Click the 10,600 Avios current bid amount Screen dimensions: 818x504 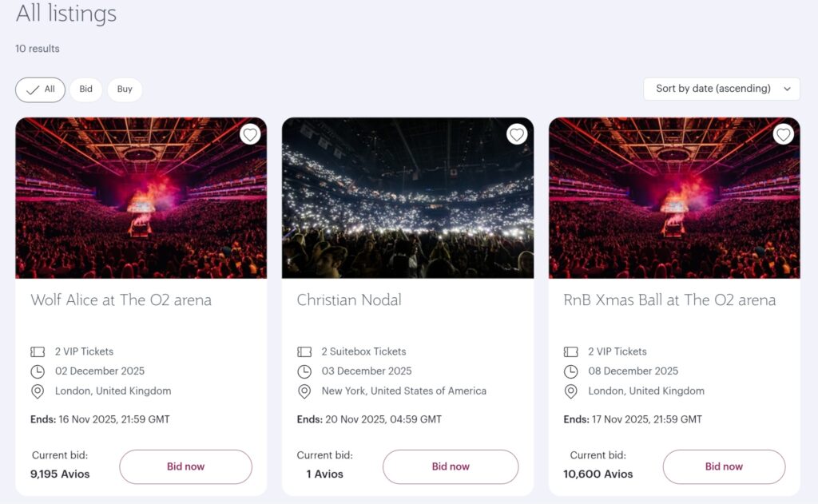click(x=598, y=474)
